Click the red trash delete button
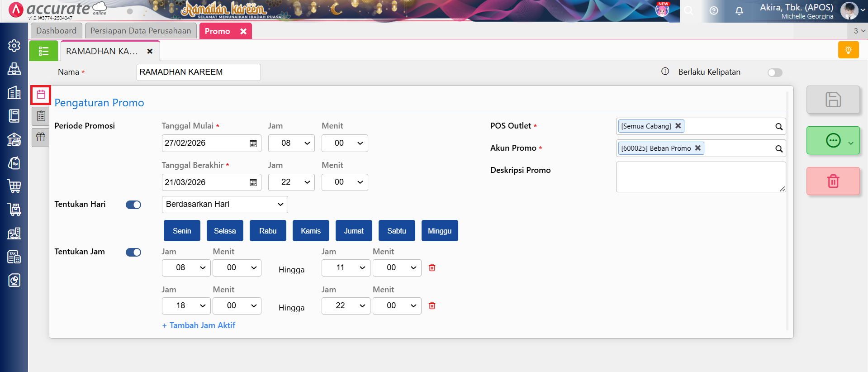Image resolution: width=868 pixels, height=372 pixels. point(833,181)
